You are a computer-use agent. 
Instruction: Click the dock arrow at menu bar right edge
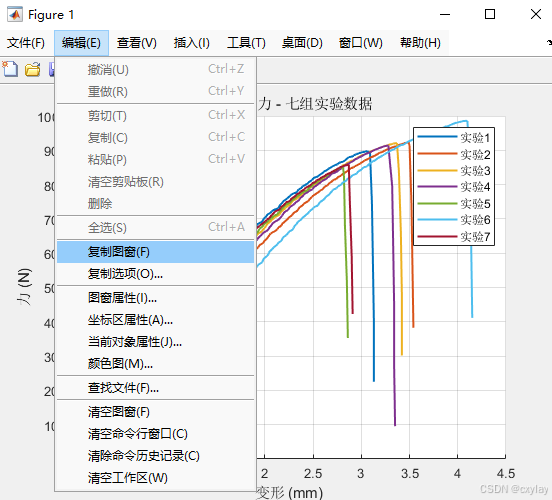pyautogui.click(x=549, y=43)
